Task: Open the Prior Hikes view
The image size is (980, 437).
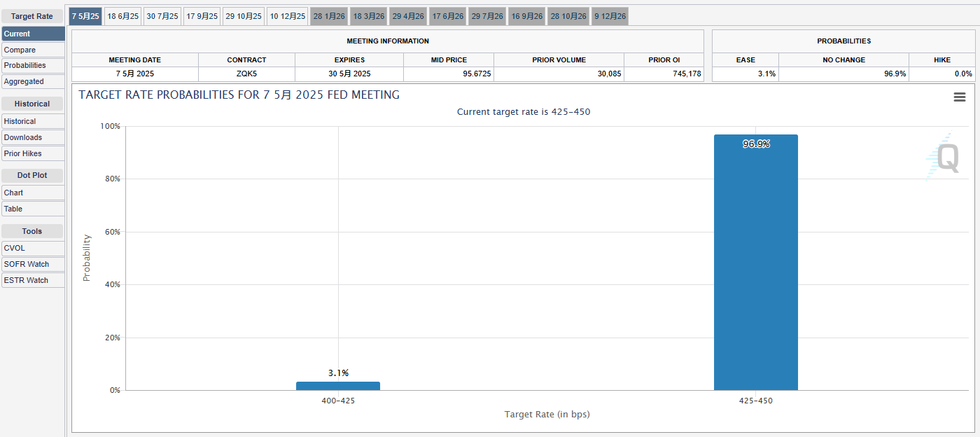Action: coord(33,153)
